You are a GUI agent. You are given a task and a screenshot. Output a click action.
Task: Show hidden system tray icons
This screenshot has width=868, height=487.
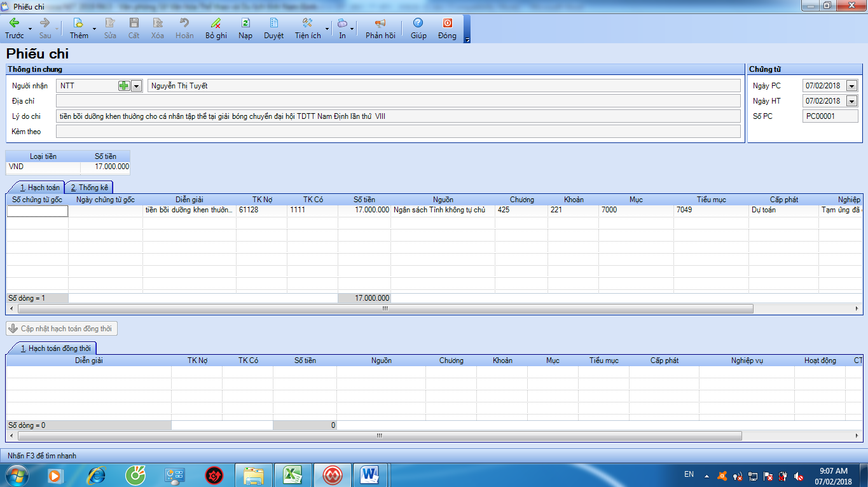706,475
